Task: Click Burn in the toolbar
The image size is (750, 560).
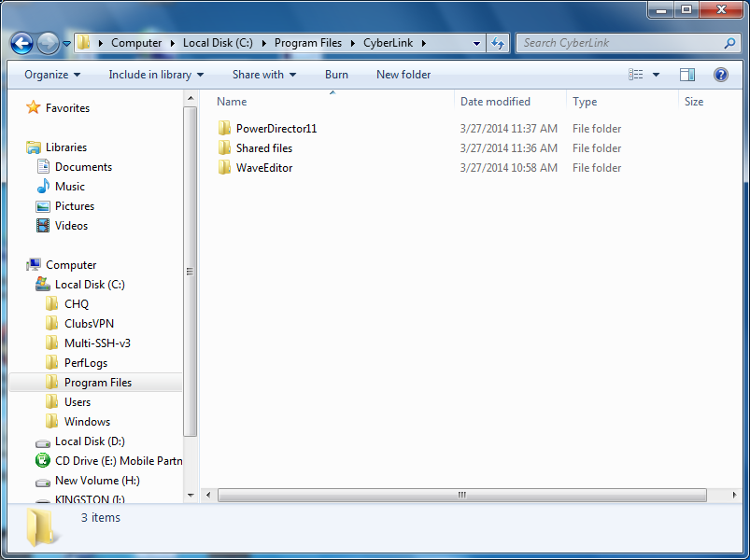Action: [336, 75]
